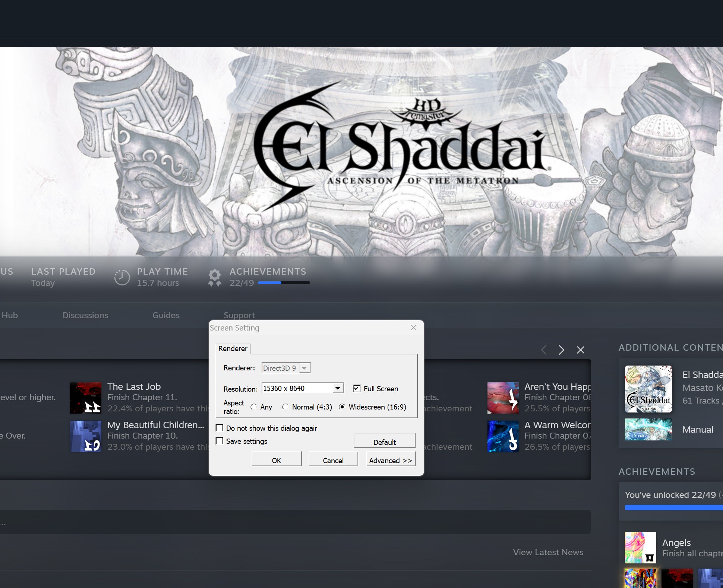Click the Achievements 22/49 progress bar
723x588 pixels.
click(x=284, y=283)
